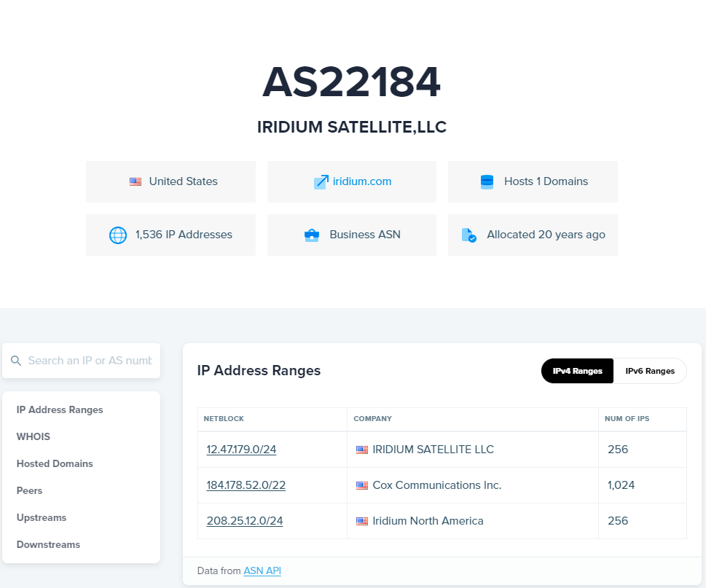Go to IP Address Ranges in the sidebar
Image resolution: width=706 pixels, height=588 pixels.
60,409
